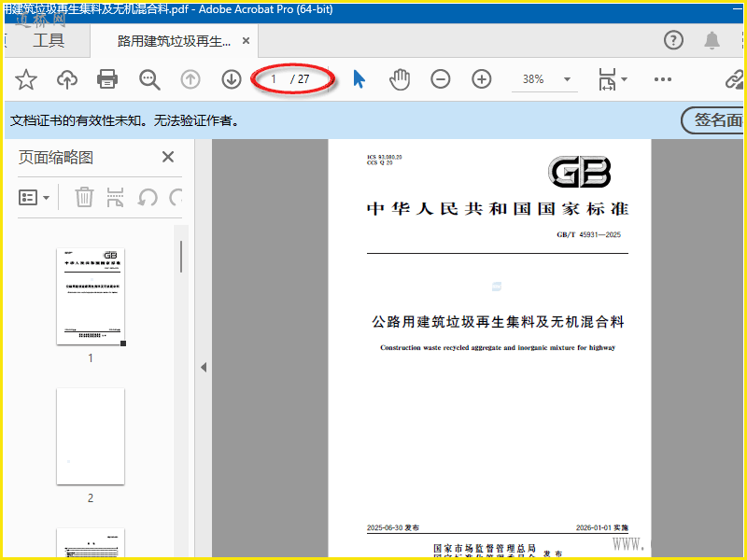The height and width of the screenshot is (560, 747).
Task: Rotate pages counterclockwise icon
Action: coord(148,197)
